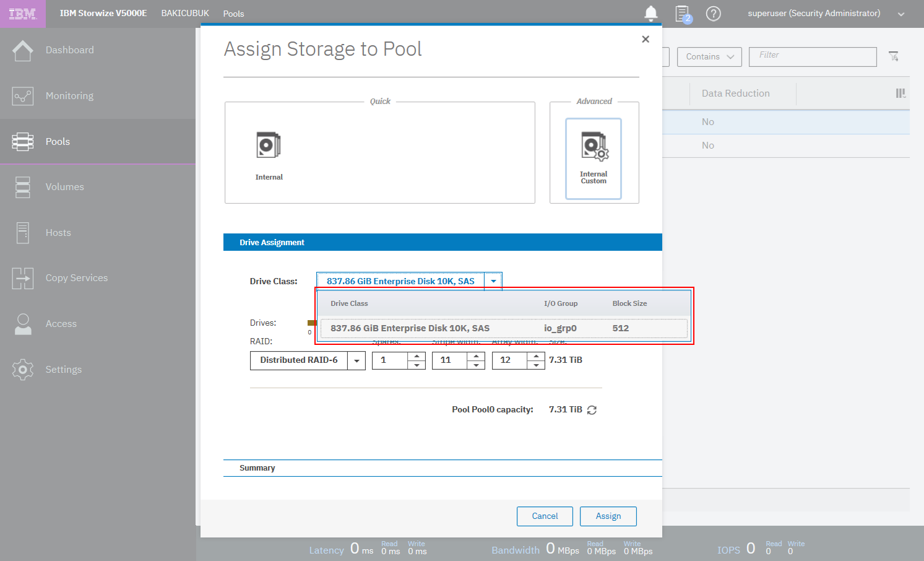
Task: Click the Copy Services icon
Action: click(23, 278)
